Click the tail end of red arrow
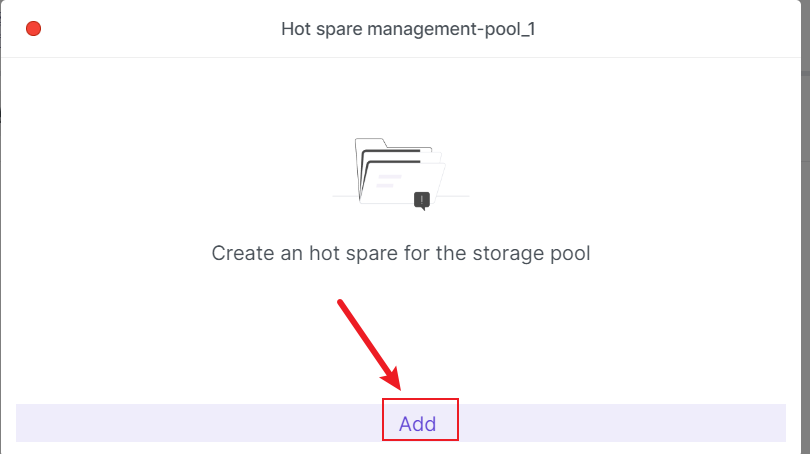The image size is (810, 454). [x=341, y=300]
